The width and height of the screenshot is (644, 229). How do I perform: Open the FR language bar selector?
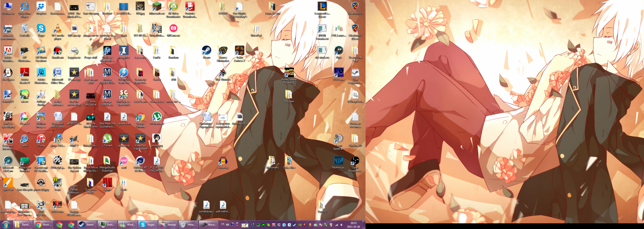222,224
